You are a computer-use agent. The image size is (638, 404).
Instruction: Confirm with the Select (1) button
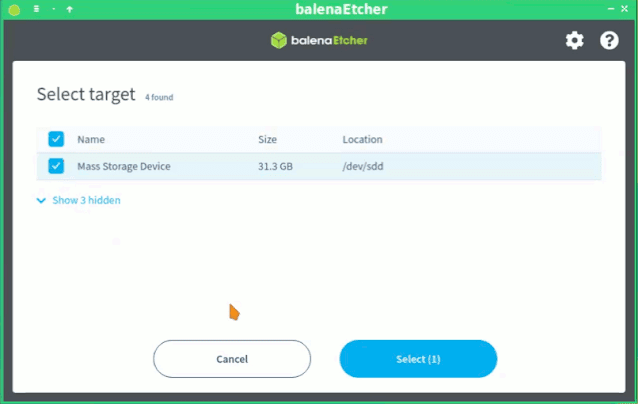(418, 359)
